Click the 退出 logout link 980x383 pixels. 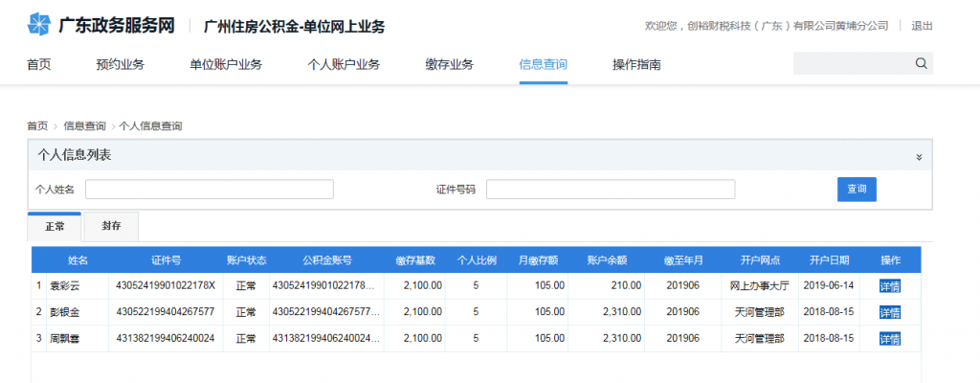click(x=922, y=26)
